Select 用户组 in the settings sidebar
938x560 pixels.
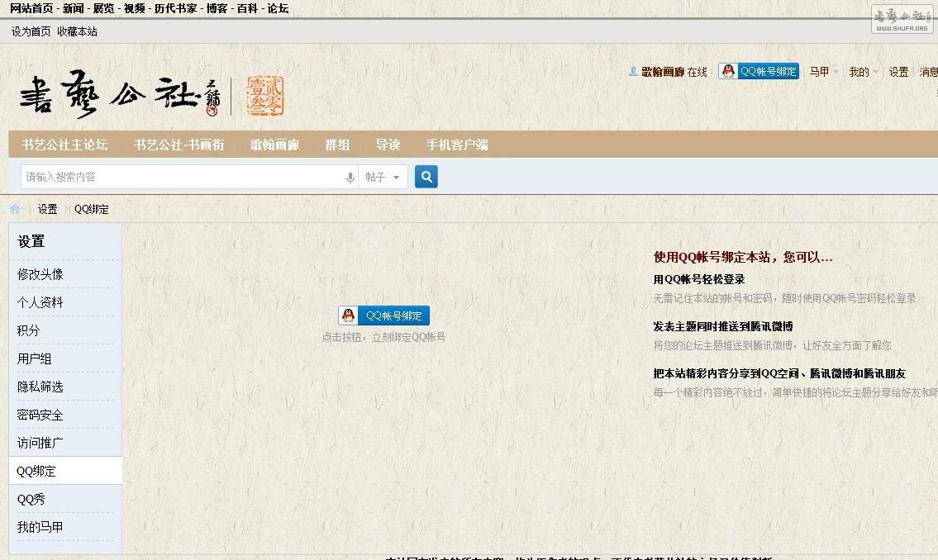click(x=34, y=358)
